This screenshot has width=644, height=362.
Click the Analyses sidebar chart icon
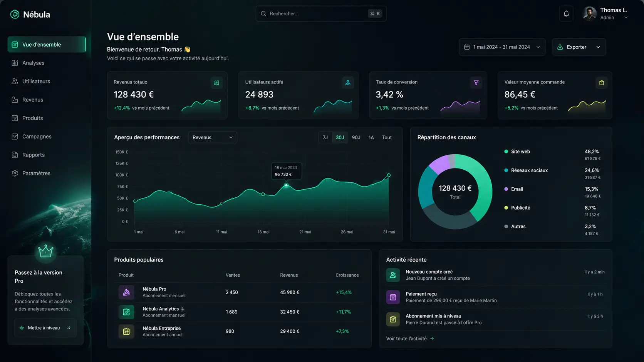[x=15, y=63]
